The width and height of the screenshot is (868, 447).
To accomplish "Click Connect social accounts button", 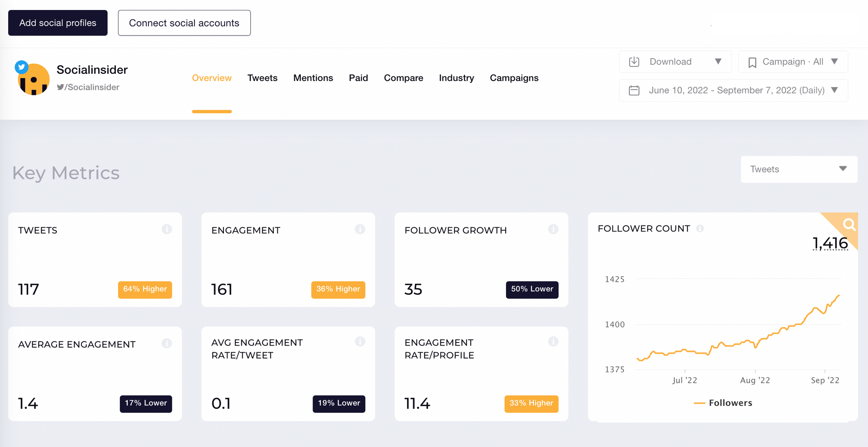I will (184, 23).
